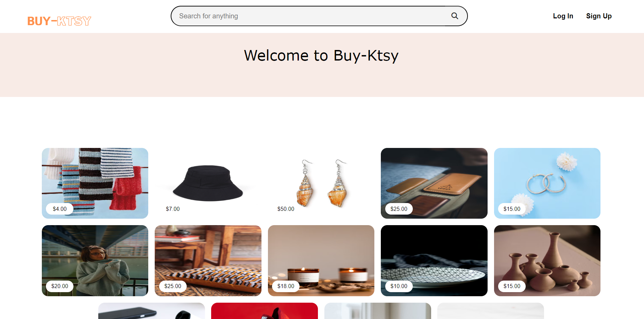View the candles product listing
Screen dimensions: 644x319
[321, 261]
